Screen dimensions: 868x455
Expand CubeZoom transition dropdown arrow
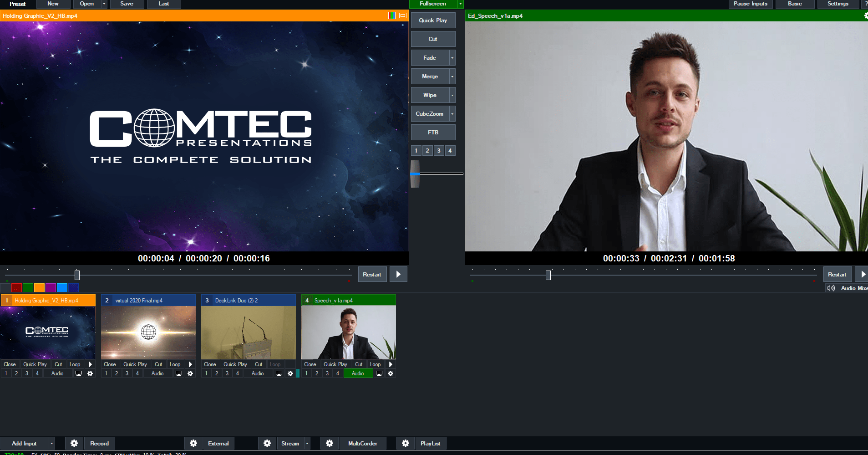[x=452, y=114]
